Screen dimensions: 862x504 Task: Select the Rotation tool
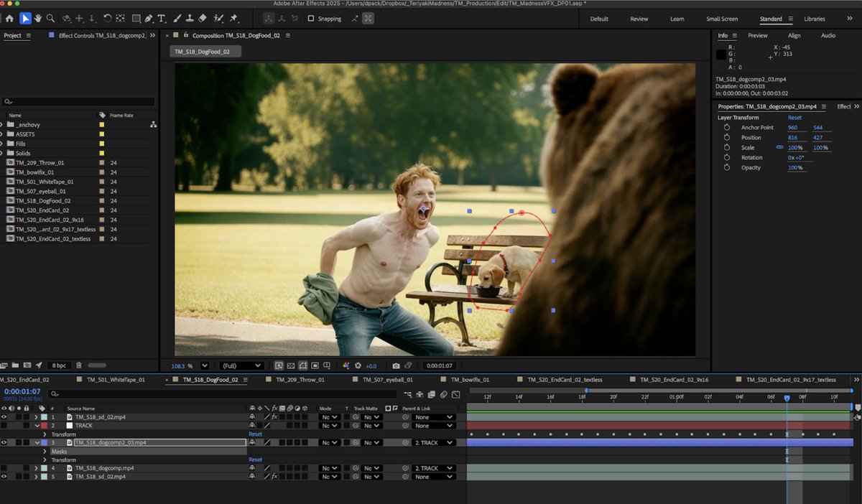click(107, 18)
